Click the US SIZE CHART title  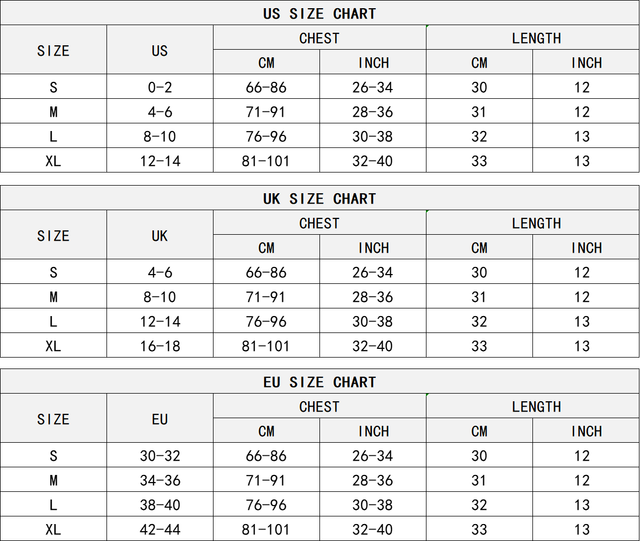tap(320, 14)
